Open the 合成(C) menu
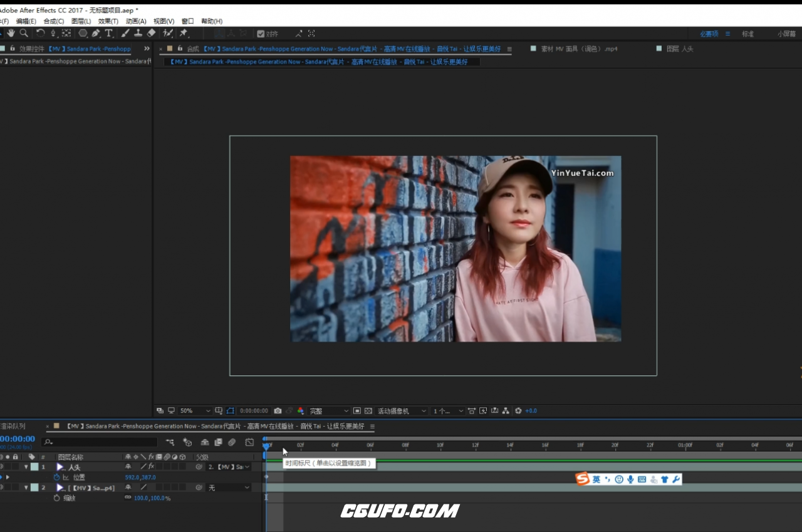 [x=53, y=21]
